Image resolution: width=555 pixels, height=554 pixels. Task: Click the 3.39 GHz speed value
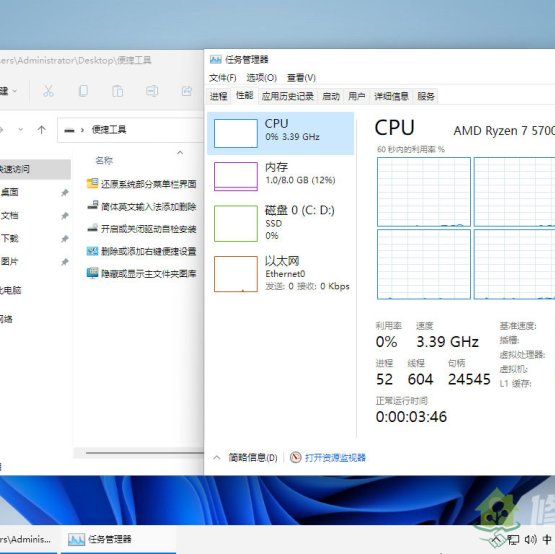coord(447,342)
